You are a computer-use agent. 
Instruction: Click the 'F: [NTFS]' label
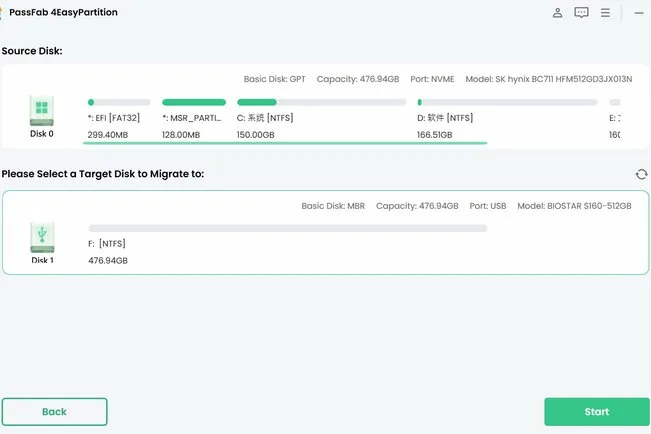click(x=107, y=243)
